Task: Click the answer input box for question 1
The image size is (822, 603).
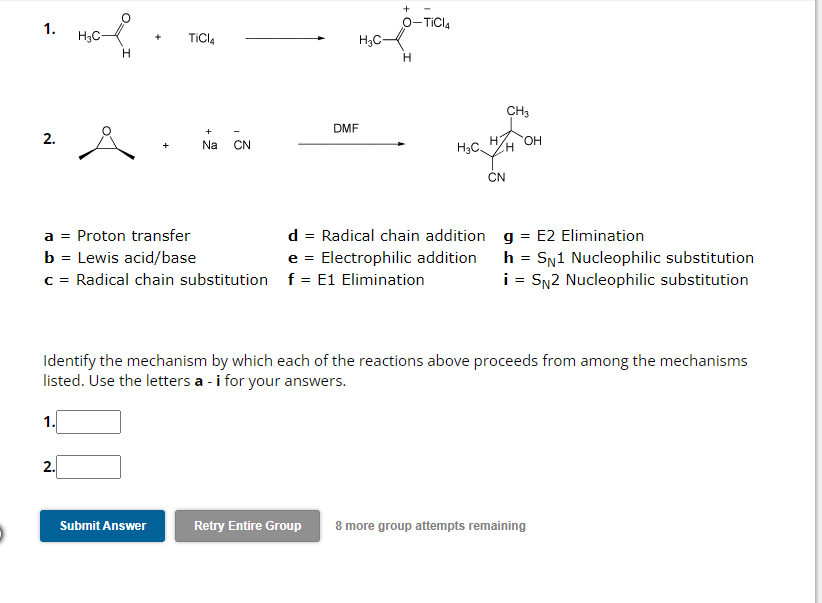Action: tap(88, 421)
